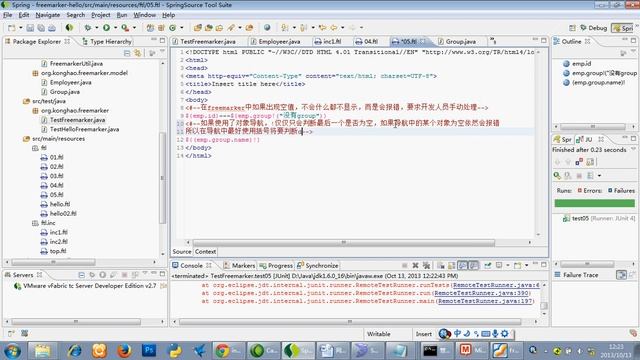Switch to Spring perspective button
Screen dimensions: 640x360
tap(622, 28)
